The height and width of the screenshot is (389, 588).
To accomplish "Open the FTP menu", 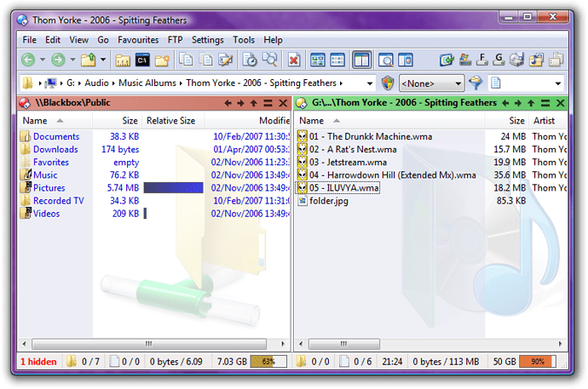I will click(x=176, y=40).
